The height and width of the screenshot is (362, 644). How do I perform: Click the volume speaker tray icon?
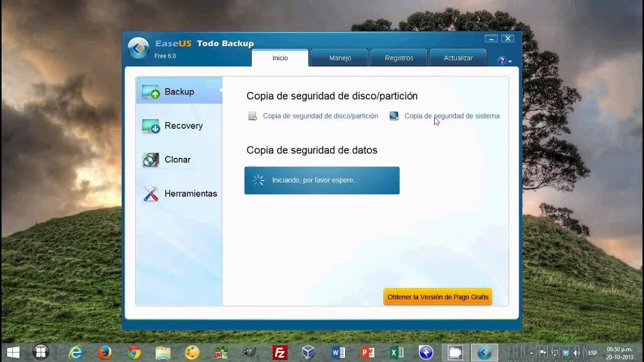point(577,353)
